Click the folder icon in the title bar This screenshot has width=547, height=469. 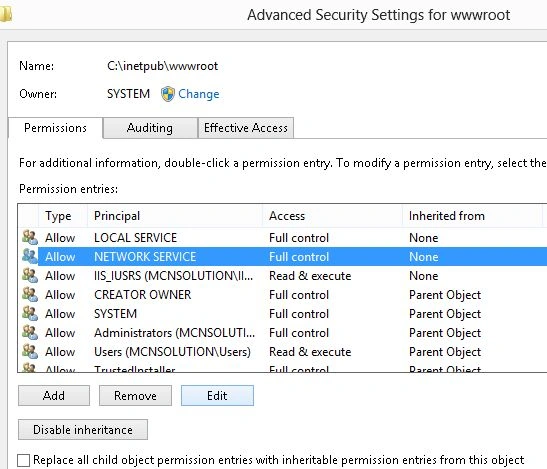pyautogui.click(x=6, y=14)
